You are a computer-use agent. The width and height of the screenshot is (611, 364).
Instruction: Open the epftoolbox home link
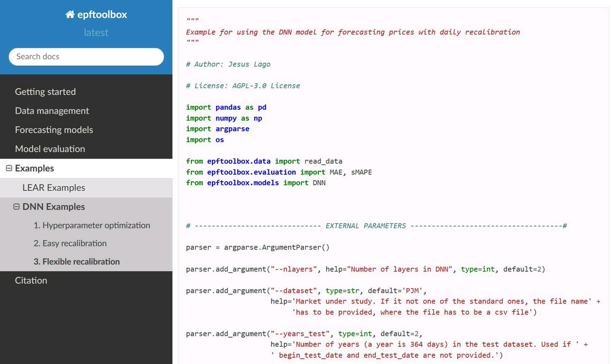[x=96, y=15]
